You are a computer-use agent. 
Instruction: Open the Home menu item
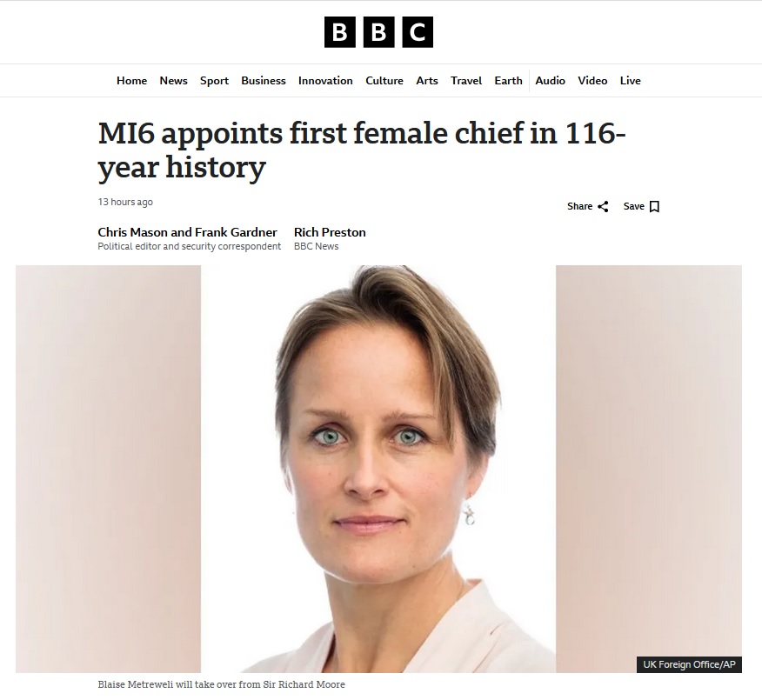click(x=131, y=81)
